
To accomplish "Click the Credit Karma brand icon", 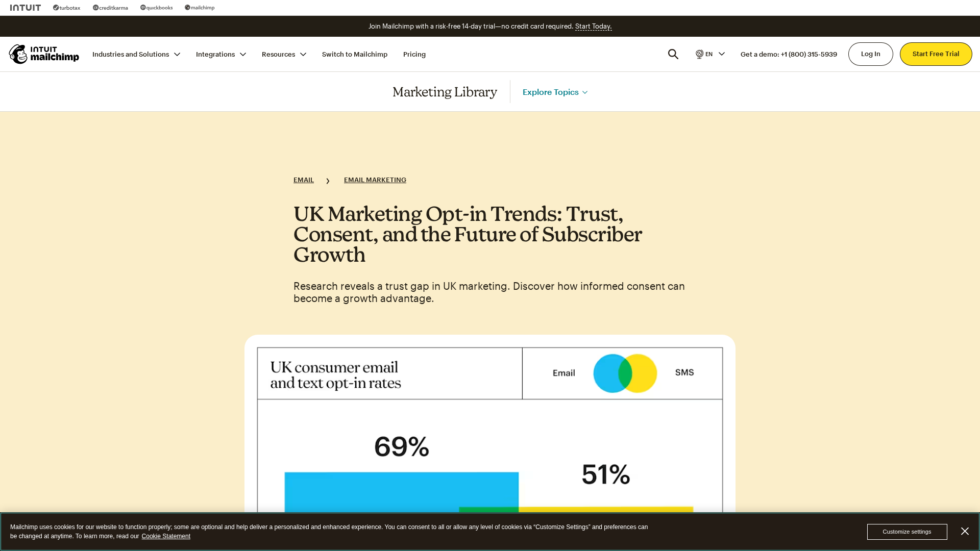I will point(110,8).
